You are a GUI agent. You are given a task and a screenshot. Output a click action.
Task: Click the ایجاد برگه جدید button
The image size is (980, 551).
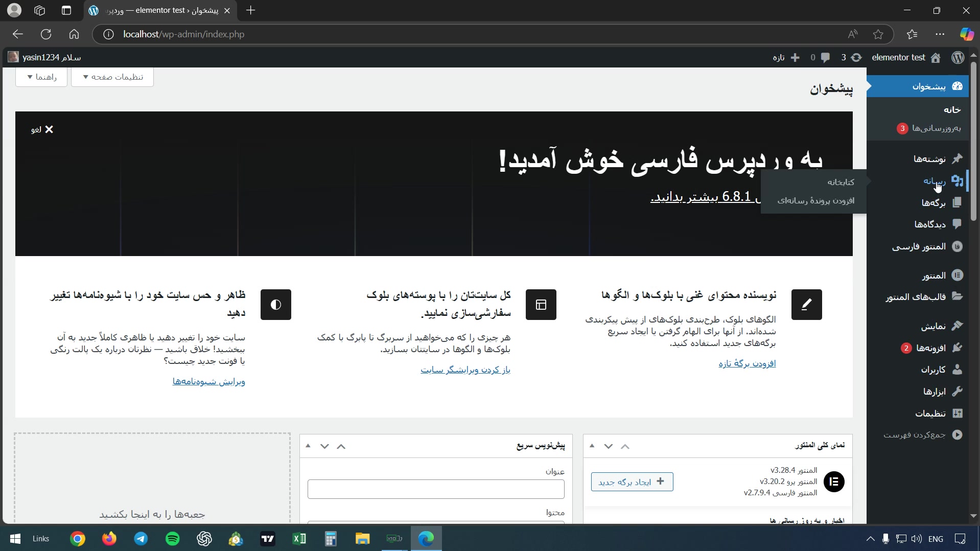pos(632,481)
